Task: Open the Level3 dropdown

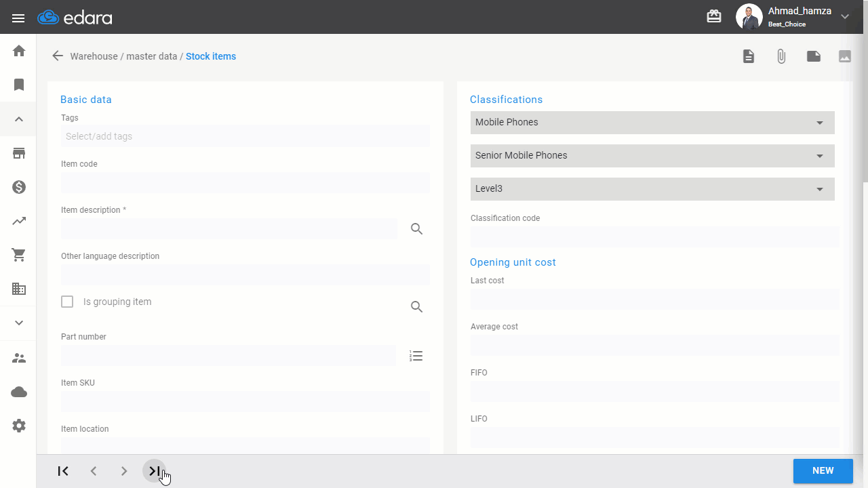Action: click(x=652, y=189)
